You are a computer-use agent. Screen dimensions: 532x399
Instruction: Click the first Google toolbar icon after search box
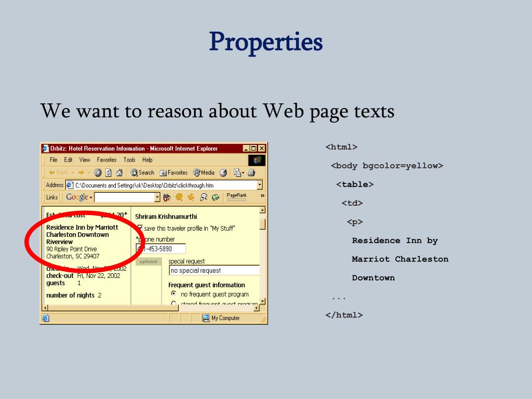pos(167,197)
